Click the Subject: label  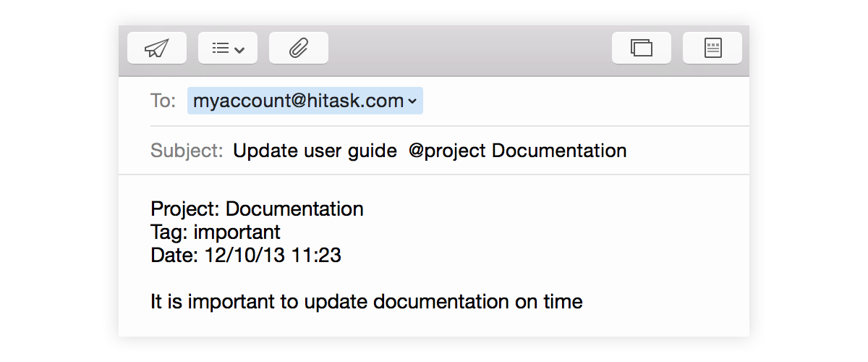187,151
